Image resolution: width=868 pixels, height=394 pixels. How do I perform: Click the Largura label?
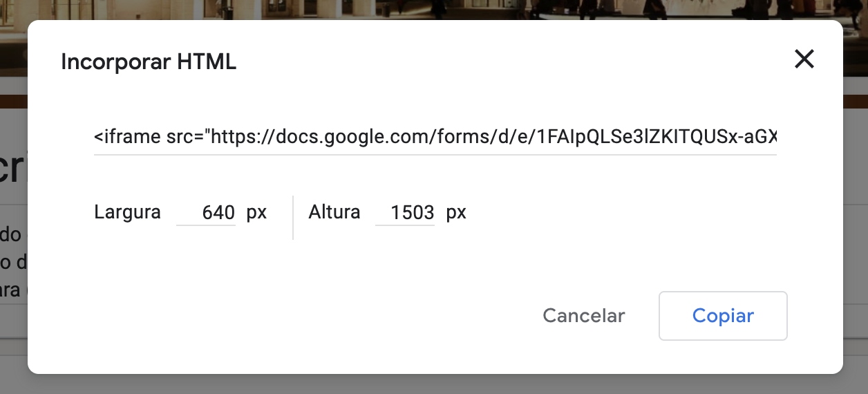[128, 212]
